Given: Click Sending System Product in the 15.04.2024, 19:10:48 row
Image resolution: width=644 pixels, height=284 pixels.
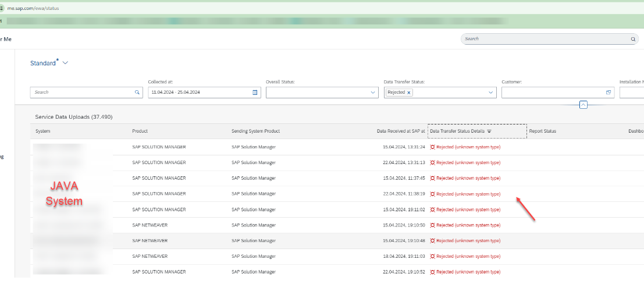Looking at the screenshot, I should (x=254, y=241).
